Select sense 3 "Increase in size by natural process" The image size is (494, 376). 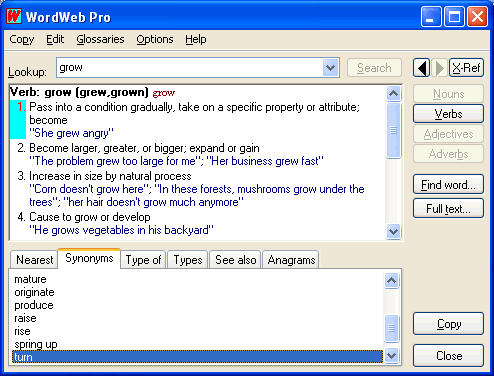110,176
